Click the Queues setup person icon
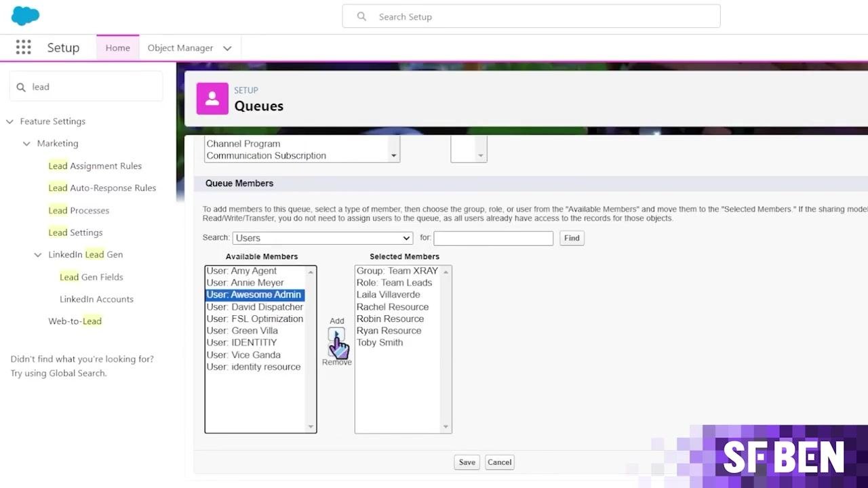The width and height of the screenshot is (868, 488). click(x=212, y=99)
